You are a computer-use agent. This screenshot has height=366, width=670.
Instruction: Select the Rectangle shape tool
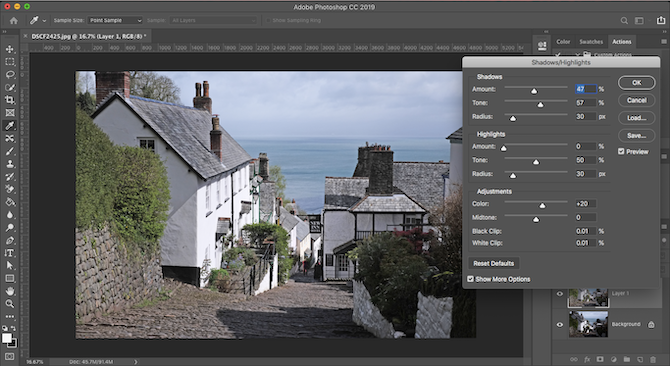9,278
